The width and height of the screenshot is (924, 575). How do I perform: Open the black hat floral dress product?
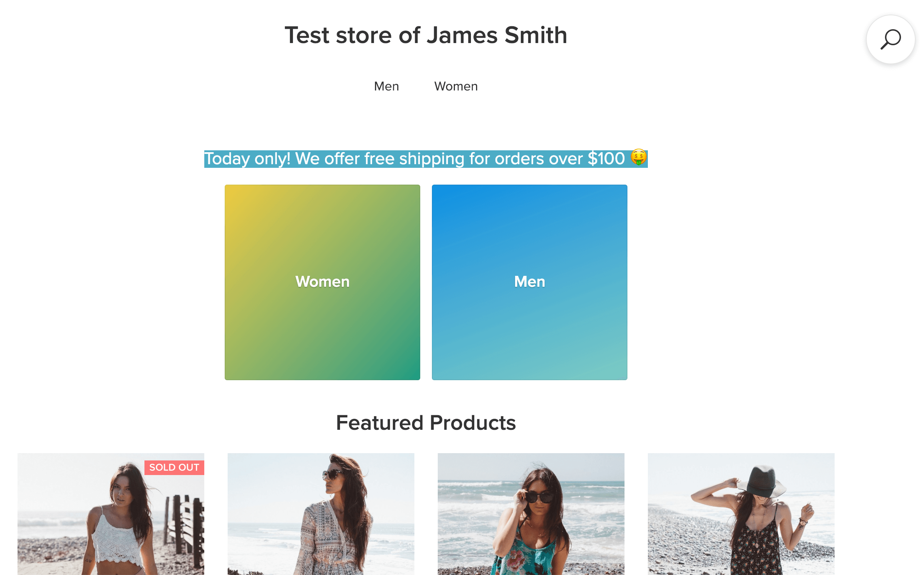(x=741, y=514)
